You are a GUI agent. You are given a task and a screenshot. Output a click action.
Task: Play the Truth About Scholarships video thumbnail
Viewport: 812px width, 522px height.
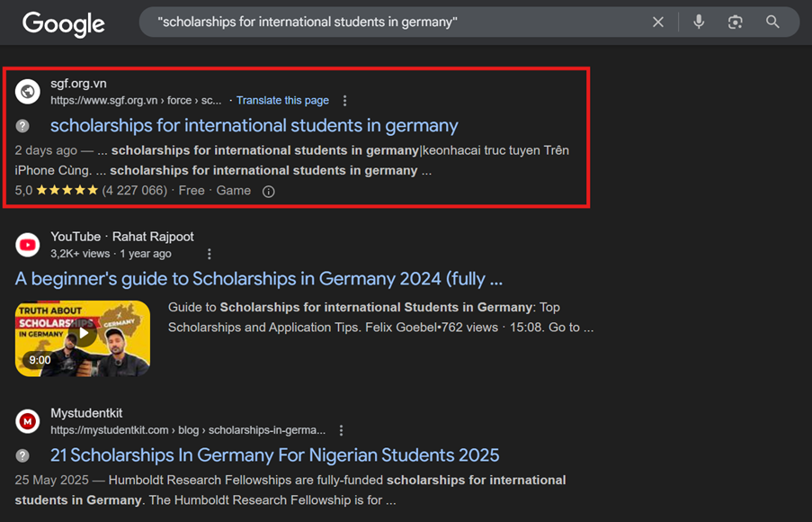click(x=83, y=337)
